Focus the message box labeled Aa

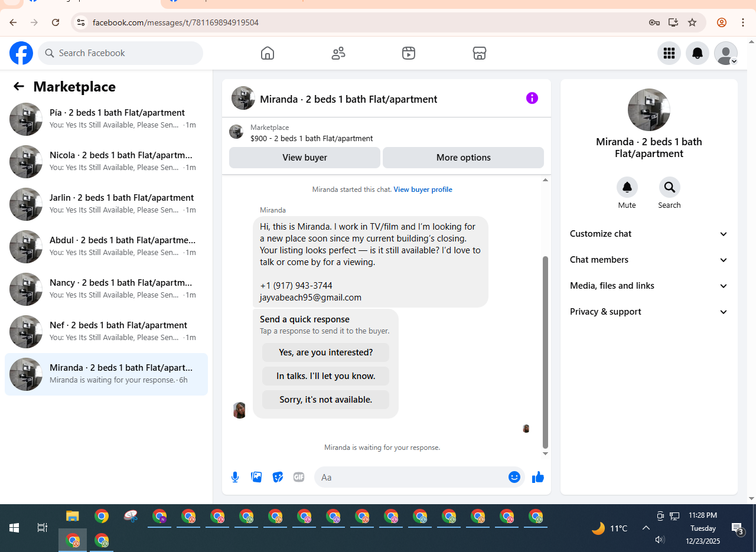[412, 477]
